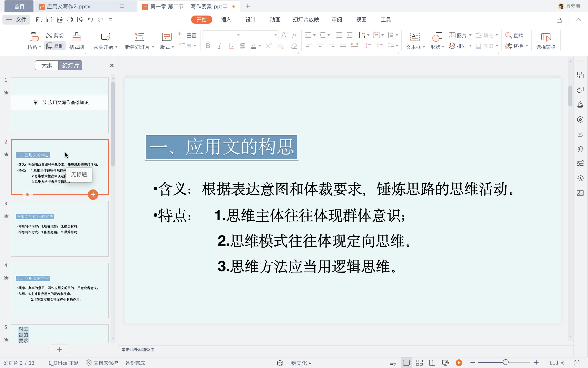
Task: Click the picture icon in right sidebar
Action: point(580,193)
